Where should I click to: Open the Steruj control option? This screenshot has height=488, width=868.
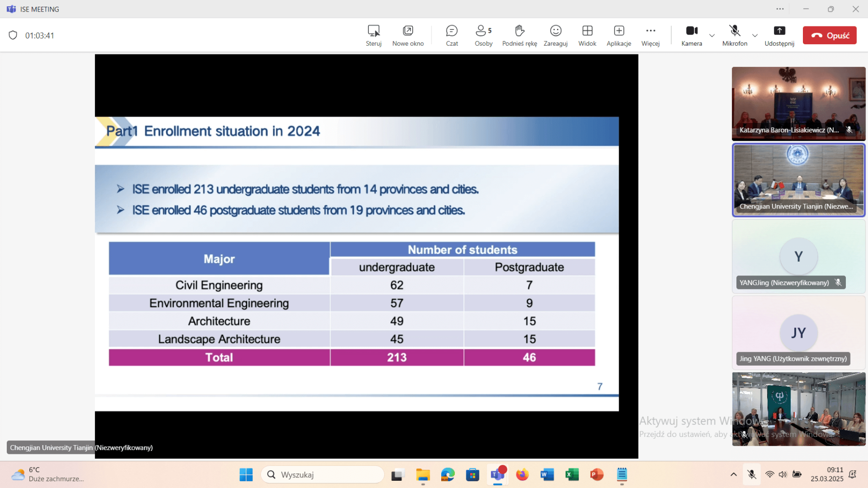click(x=373, y=36)
